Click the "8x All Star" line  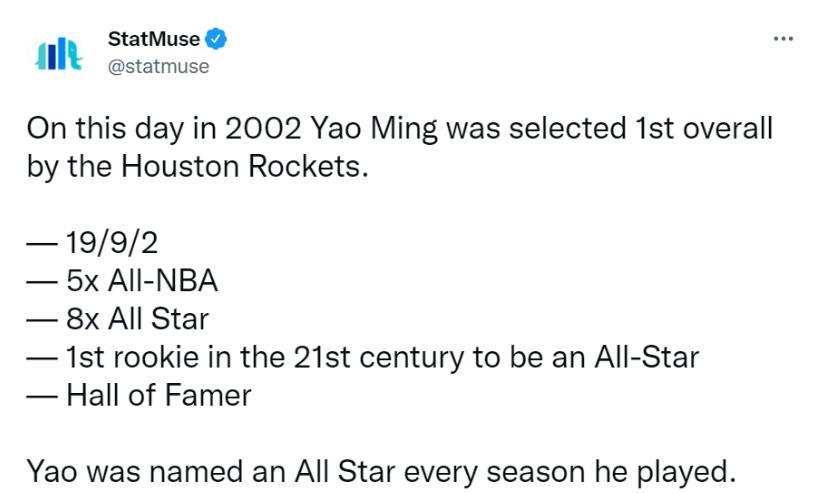tap(138, 319)
